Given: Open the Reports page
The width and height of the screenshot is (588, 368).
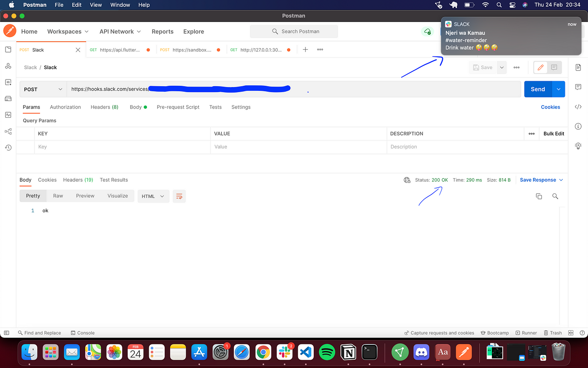Looking at the screenshot, I should click(x=163, y=32).
